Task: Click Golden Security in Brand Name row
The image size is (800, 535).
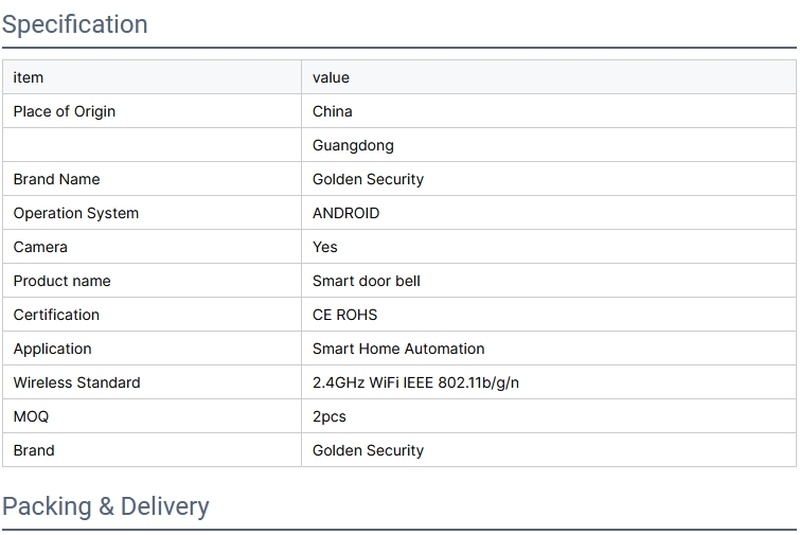Action: 368,179
